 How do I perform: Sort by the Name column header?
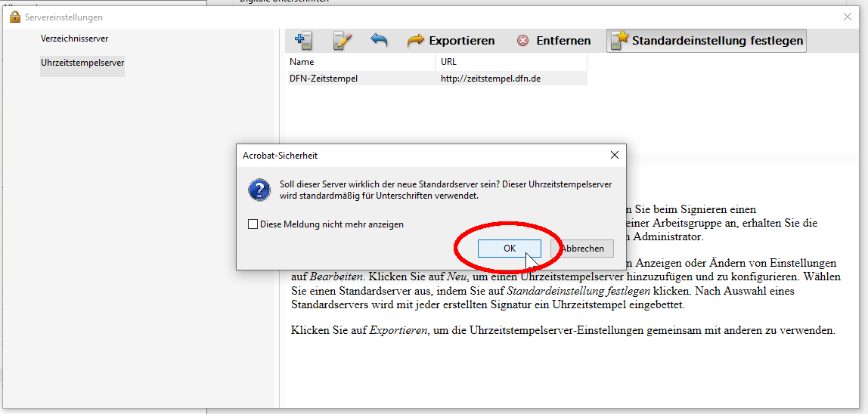click(x=361, y=62)
